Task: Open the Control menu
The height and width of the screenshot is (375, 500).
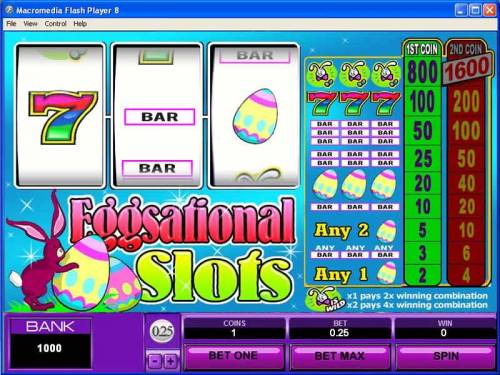Action: [55, 24]
